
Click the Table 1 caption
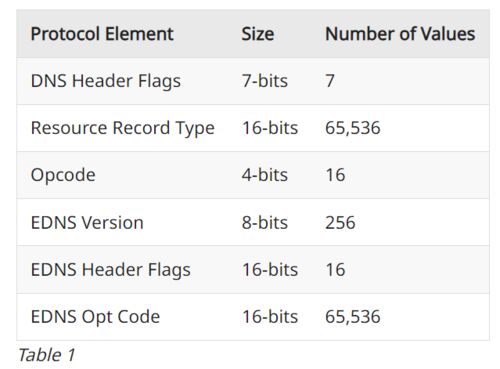[x=47, y=355]
